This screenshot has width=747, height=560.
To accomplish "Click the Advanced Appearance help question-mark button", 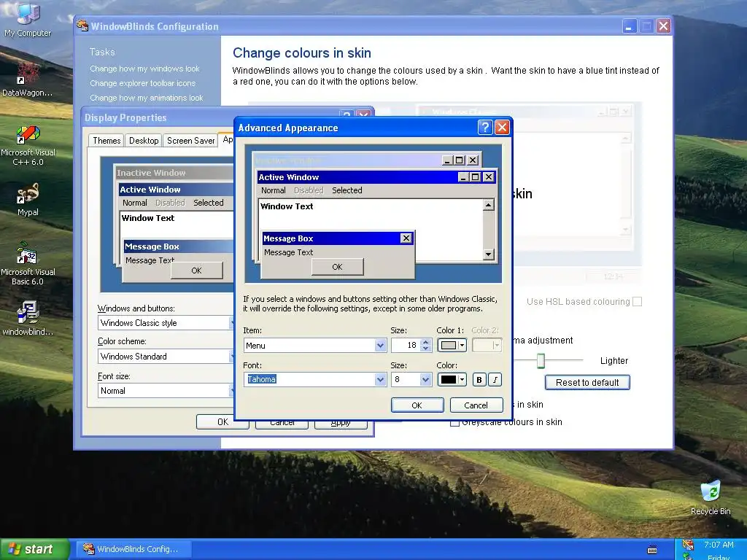I will (x=484, y=127).
